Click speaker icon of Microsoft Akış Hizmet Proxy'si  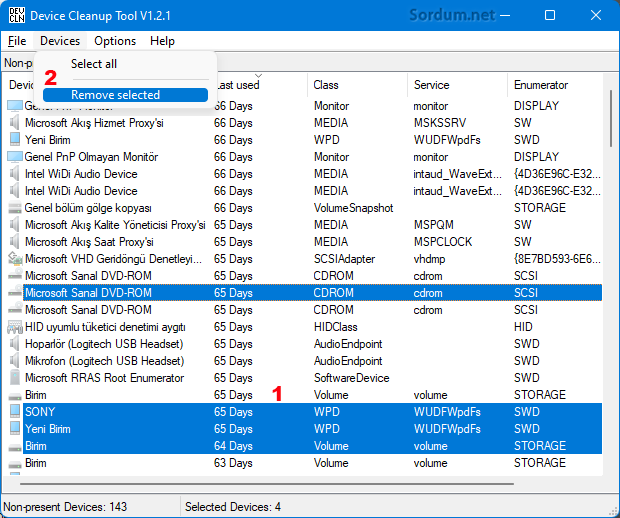coord(15,123)
